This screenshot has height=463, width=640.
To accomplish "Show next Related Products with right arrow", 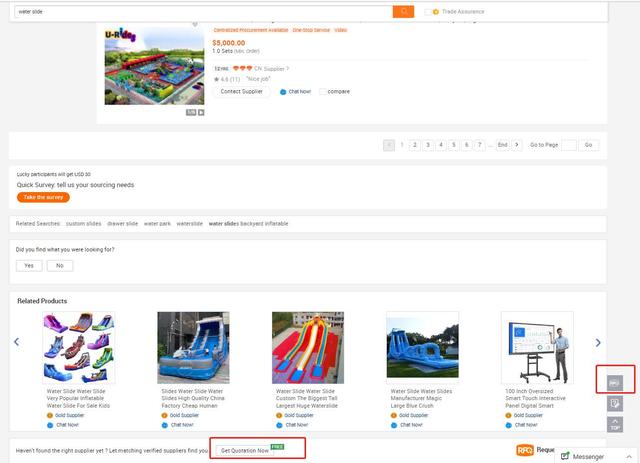I will 598,343.
